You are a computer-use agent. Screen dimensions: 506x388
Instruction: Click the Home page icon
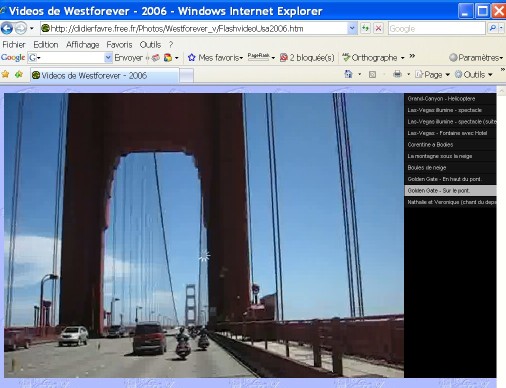[348, 74]
